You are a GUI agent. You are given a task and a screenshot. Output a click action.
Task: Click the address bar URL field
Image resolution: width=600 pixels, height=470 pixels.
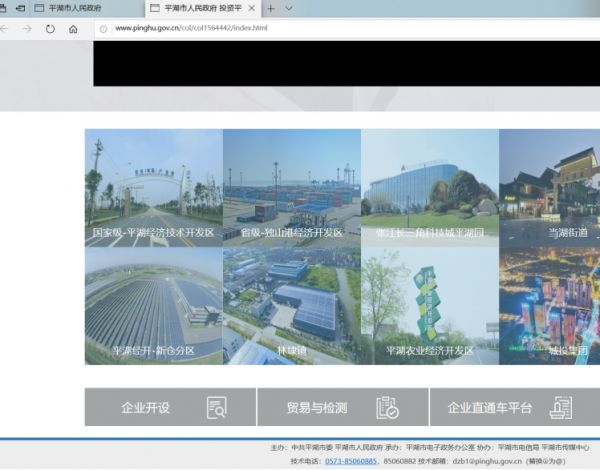(x=300, y=29)
